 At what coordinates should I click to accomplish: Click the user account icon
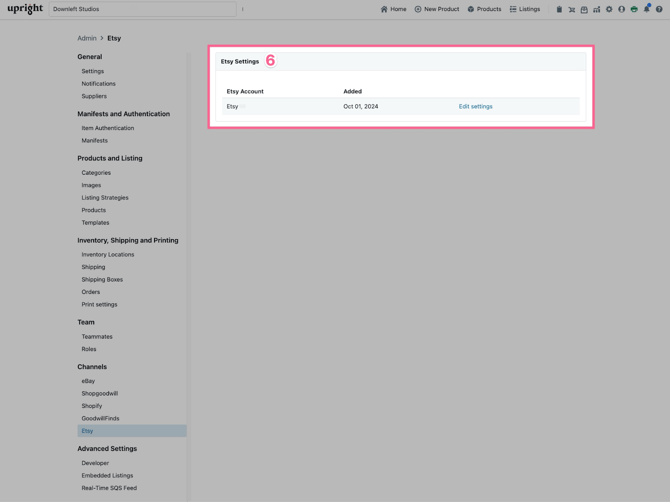[621, 9]
